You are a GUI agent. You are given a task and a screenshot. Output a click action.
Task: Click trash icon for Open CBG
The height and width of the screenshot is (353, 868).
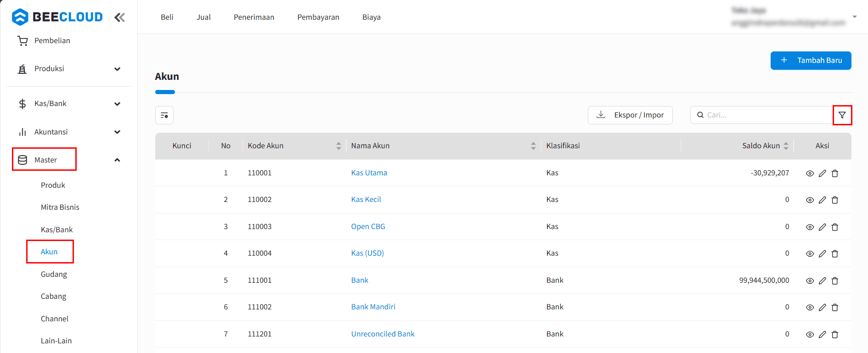click(x=835, y=227)
